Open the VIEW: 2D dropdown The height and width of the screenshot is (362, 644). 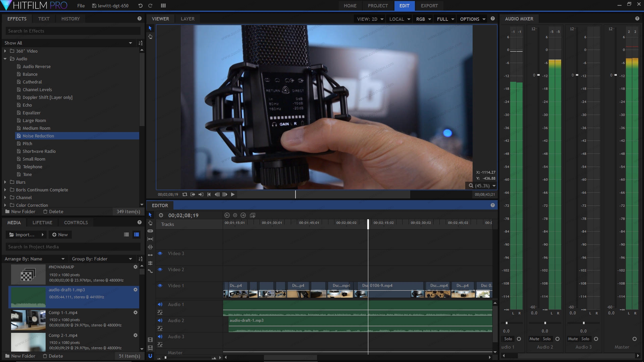(370, 19)
